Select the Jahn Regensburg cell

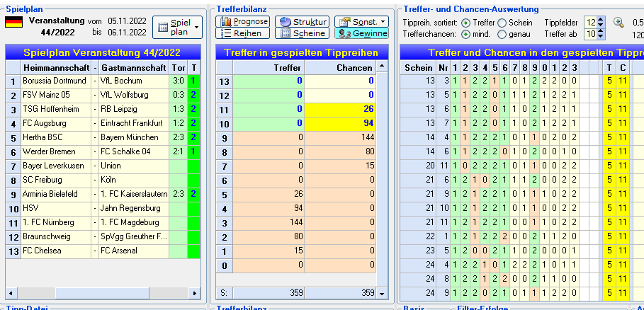[134, 208]
